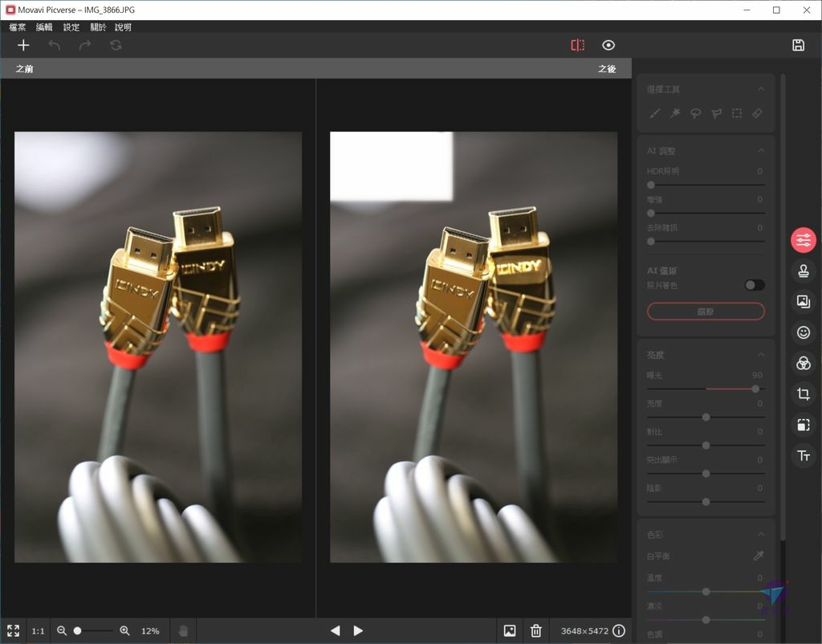Collapse the 亮度 brightness panel
This screenshot has height=644, width=822.
coord(761,355)
